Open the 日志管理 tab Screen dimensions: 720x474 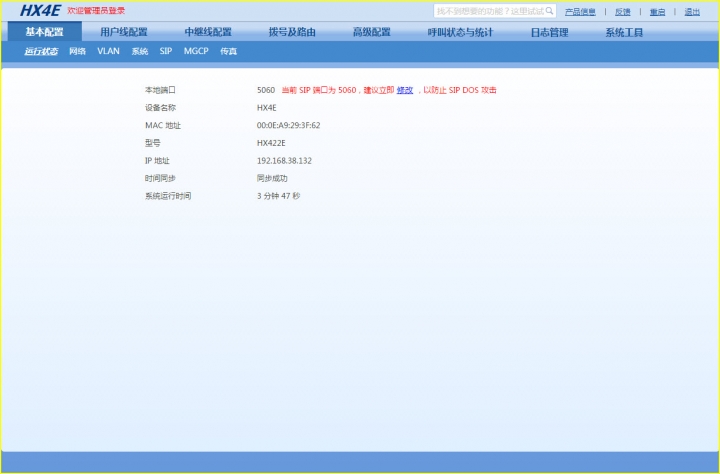550,32
